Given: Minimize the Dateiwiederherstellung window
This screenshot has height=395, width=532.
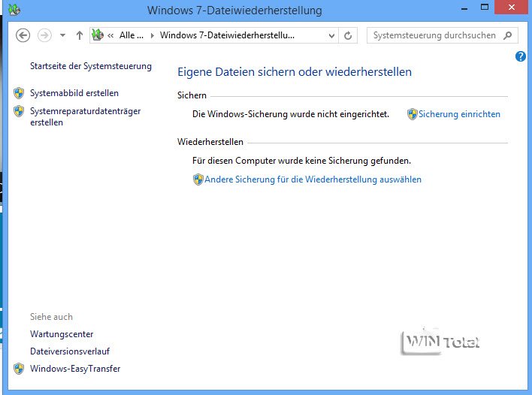Looking at the screenshot, I should point(464,8).
